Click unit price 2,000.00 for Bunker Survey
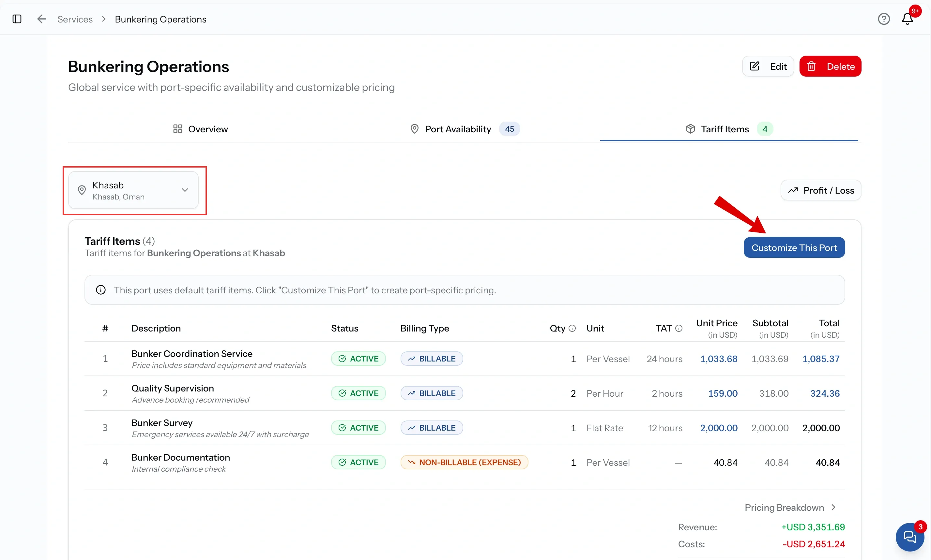The height and width of the screenshot is (560, 931). coord(718,428)
